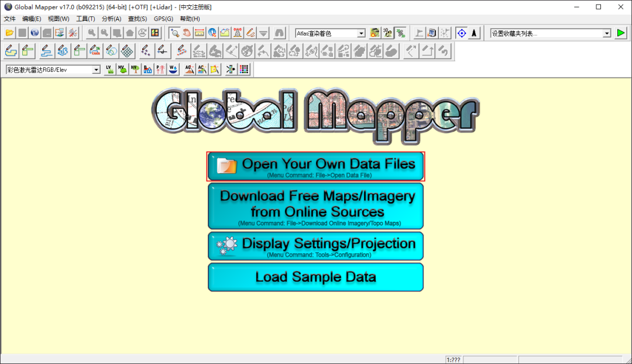
Task: Open the Atlas shader dropdown
Action: tap(361, 33)
